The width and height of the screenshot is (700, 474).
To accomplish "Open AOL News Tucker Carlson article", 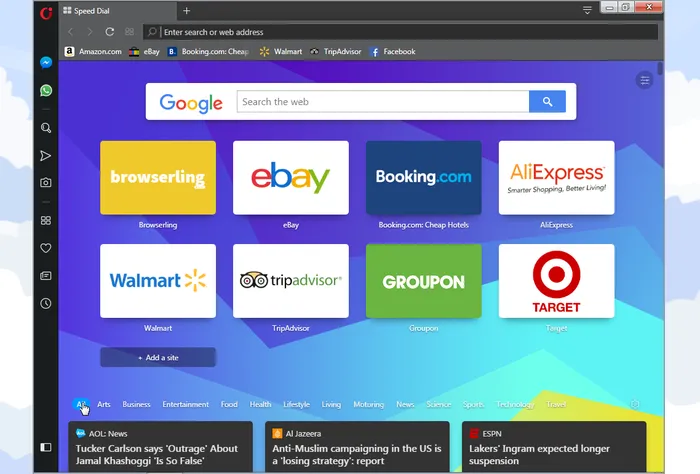I will pyautogui.click(x=161, y=446).
